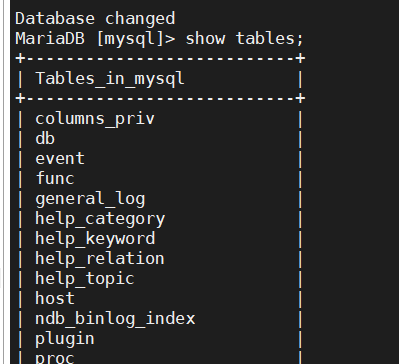The width and height of the screenshot is (399, 364).
Task: Select the columns_priv table name
Action: coord(95,119)
